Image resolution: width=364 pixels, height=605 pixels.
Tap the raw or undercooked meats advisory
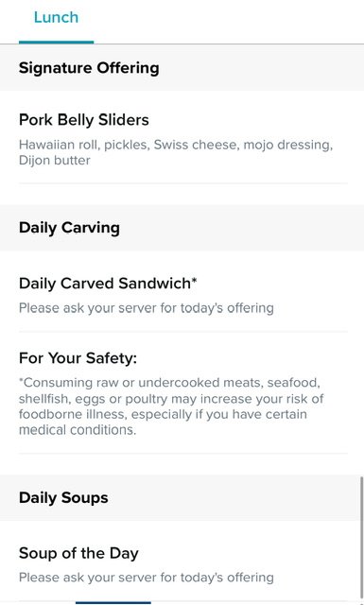click(x=171, y=406)
